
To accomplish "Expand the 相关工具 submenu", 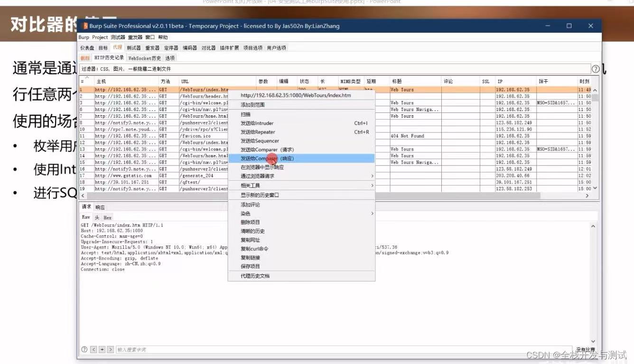I will [x=302, y=186].
